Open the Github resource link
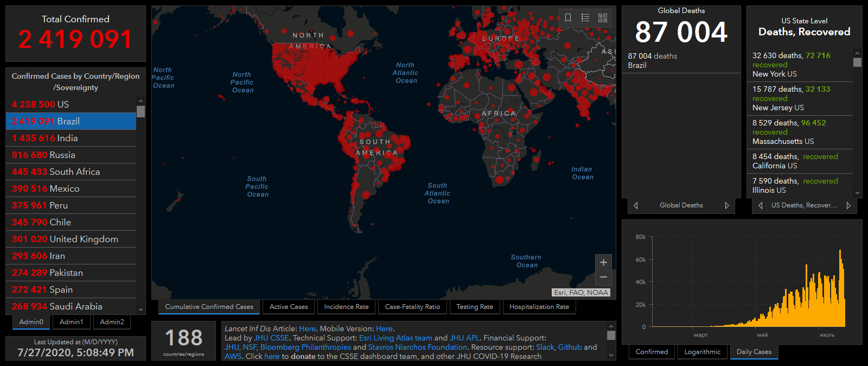The width and height of the screenshot is (868, 366). point(570,347)
